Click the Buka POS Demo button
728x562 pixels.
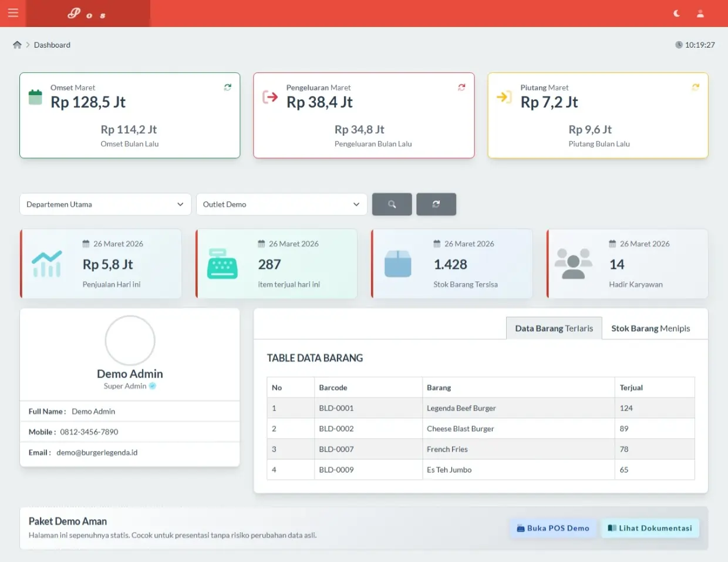tap(553, 529)
